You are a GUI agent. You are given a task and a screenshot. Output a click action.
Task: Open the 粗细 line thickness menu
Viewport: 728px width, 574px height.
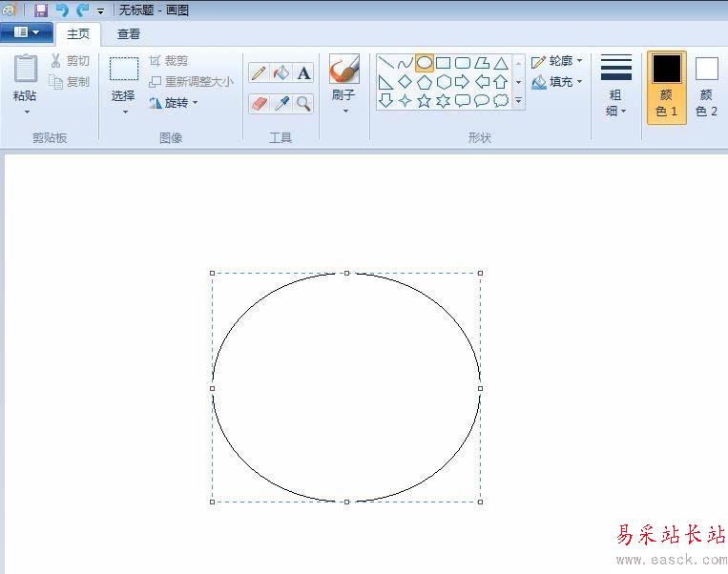pyautogui.click(x=616, y=86)
